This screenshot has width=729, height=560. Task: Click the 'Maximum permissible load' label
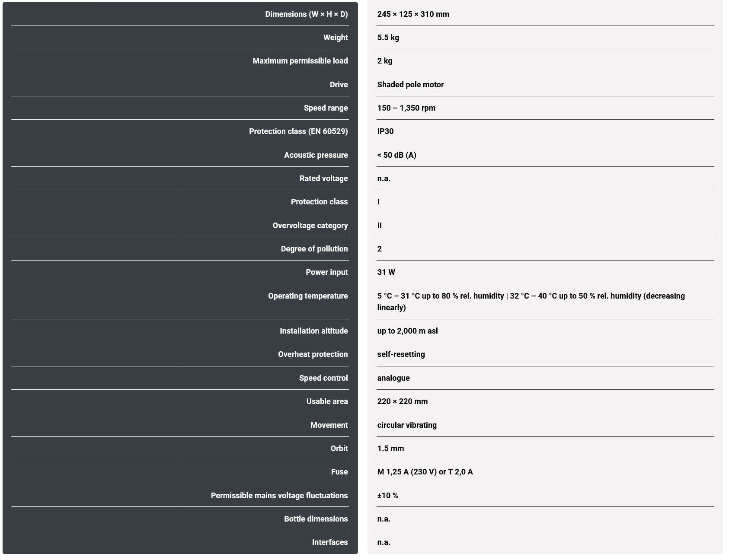[300, 61]
